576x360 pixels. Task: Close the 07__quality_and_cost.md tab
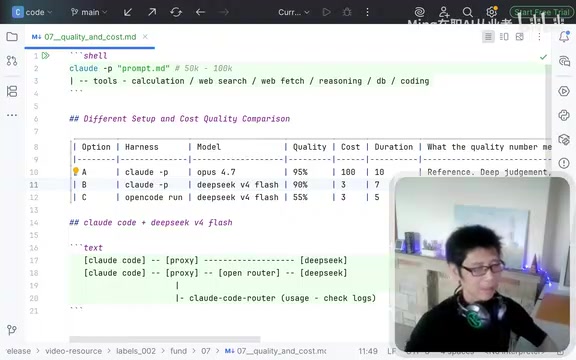point(145,37)
